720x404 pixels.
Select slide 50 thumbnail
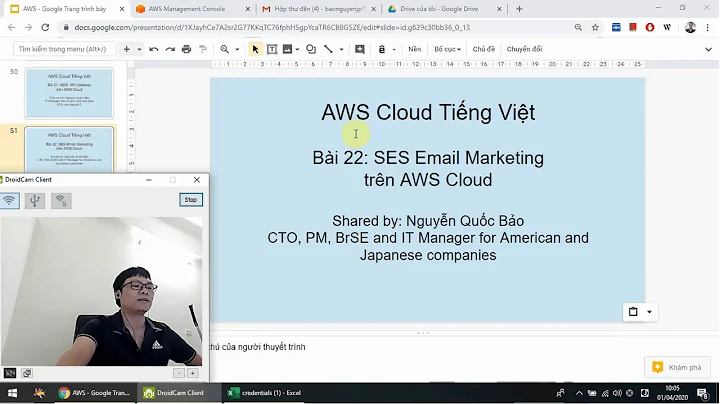tap(69, 94)
